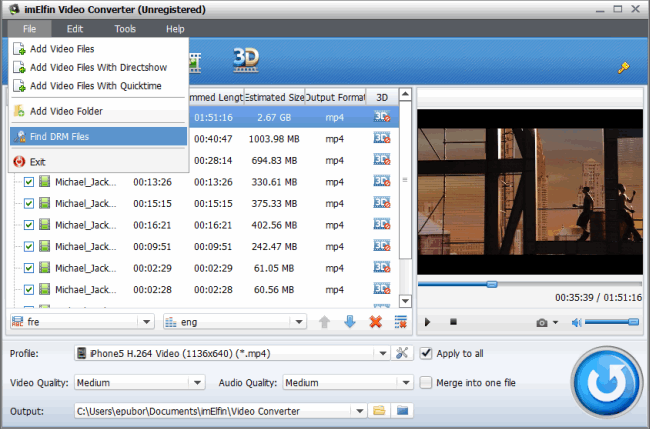Start conversion with big blue round button
The width and height of the screenshot is (650, 429).
point(606,382)
